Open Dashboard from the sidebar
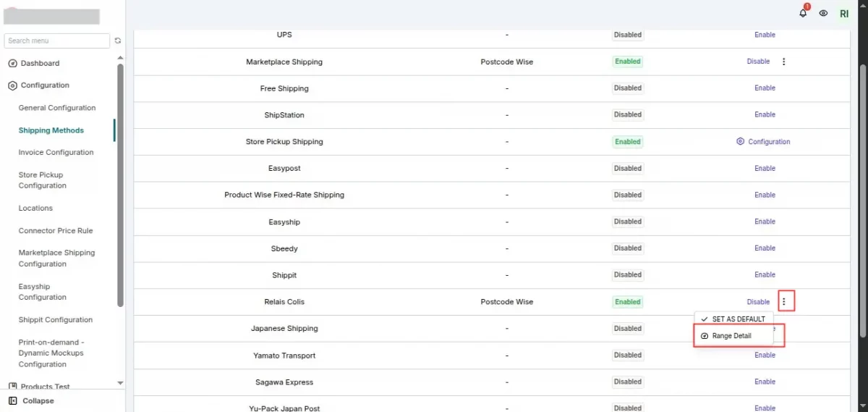Viewport: 868px width, 412px height. point(40,63)
